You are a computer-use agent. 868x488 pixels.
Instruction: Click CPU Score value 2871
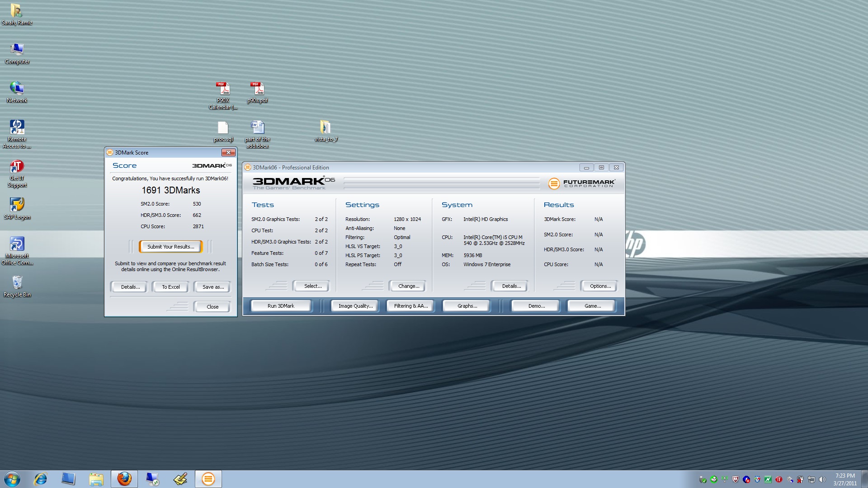coord(198,227)
